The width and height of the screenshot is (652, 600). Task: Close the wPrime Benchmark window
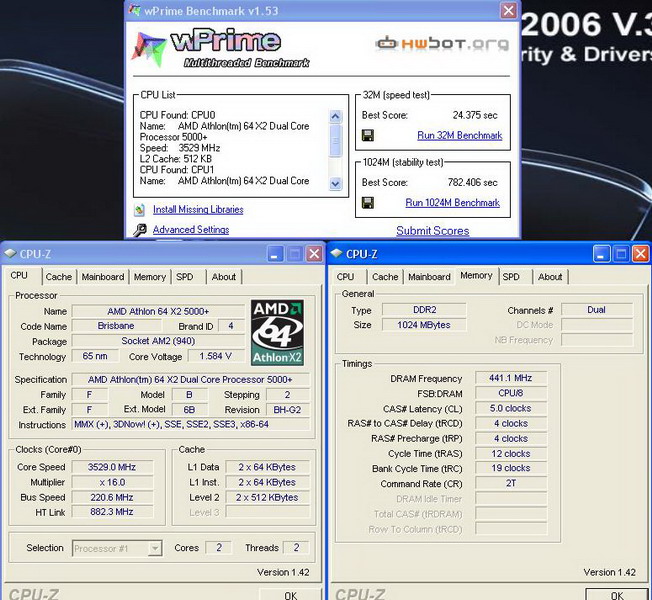pyautogui.click(x=509, y=11)
